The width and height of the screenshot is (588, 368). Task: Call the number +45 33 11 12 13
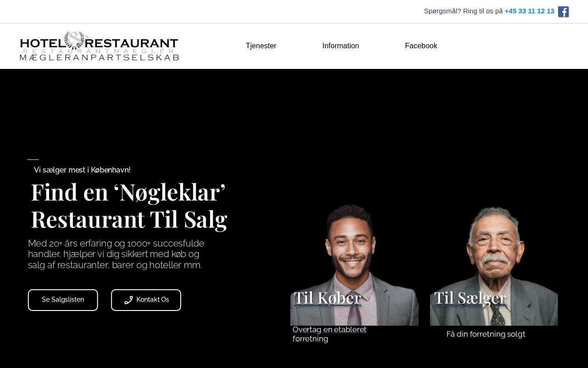click(530, 11)
